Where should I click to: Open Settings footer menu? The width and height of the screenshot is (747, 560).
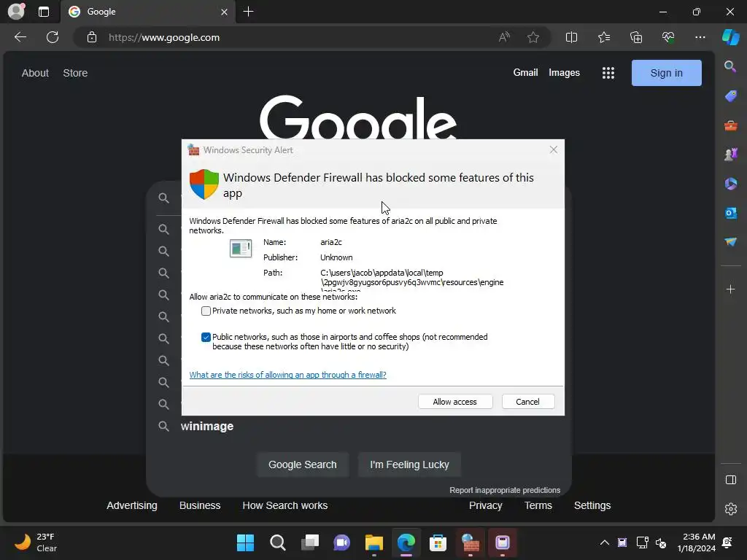[x=592, y=505]
